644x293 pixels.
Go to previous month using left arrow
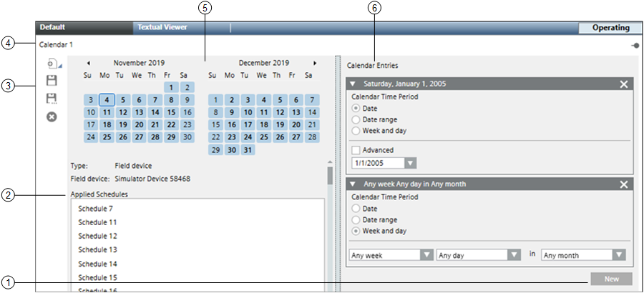click(88, 63)
